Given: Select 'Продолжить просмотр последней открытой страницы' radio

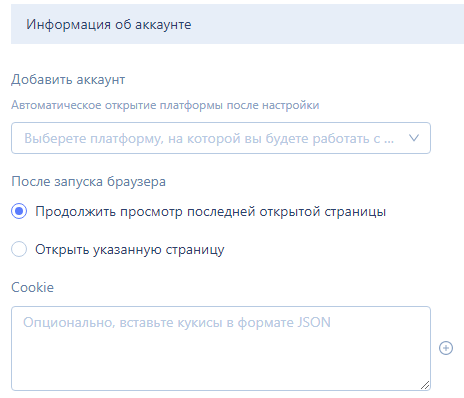Looking at the screenshot, I should 19,211.
